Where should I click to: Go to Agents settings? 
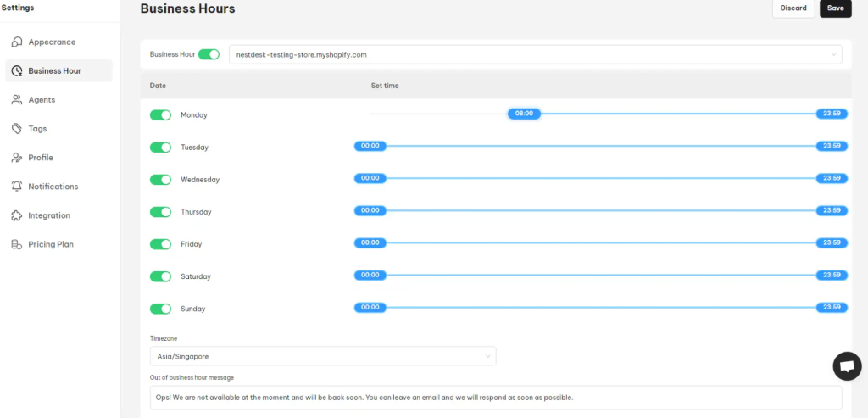pos(58,100)
